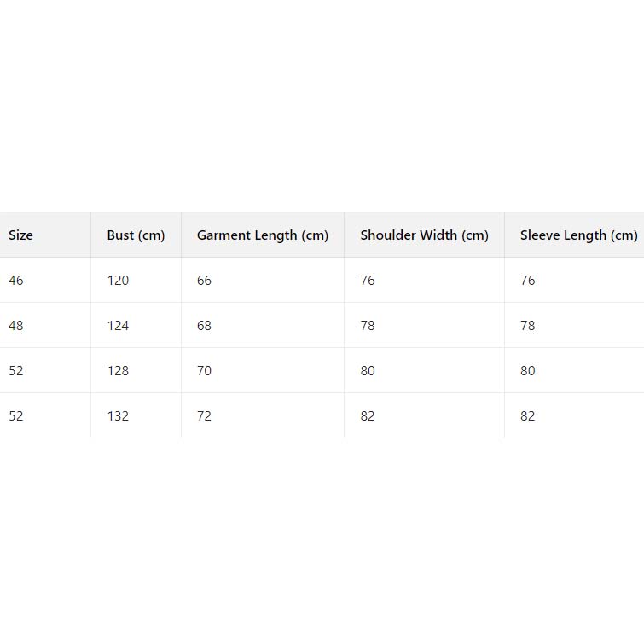The image size is (644, 644).
Task: Select the sleeve length 78 cell
Action: [528, 326]
